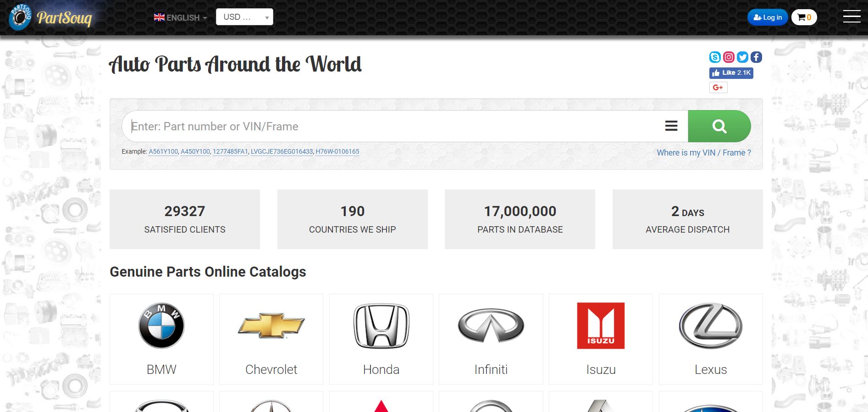Click the green search magnifier button
Screen dimensions: 868x412
pyautogui.click(x=719, y=126)
